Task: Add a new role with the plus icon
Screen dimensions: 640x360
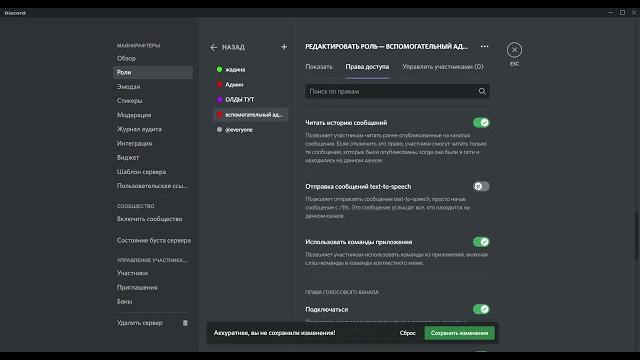Action: (284, 47)
